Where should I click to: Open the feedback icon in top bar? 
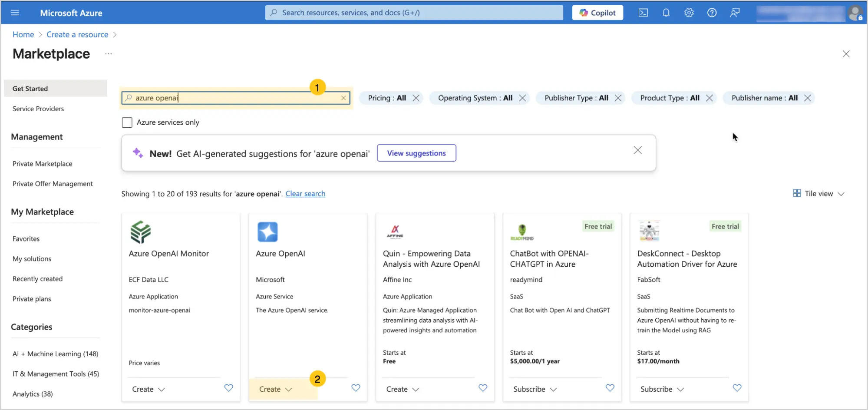click(735, 13)
